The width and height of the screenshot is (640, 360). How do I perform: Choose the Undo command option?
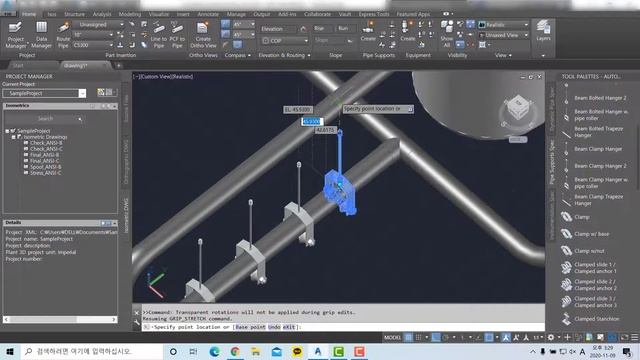click(274, 327)
